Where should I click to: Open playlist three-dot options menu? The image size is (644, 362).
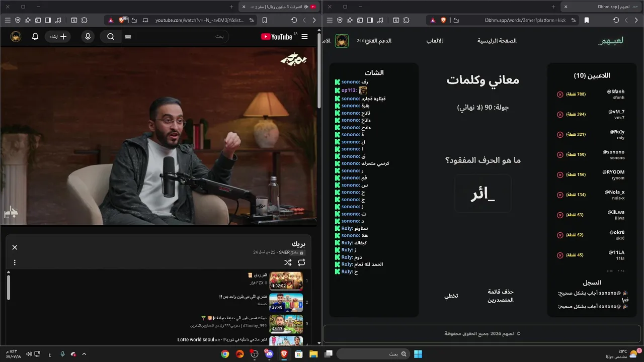[x=15, y=262]
